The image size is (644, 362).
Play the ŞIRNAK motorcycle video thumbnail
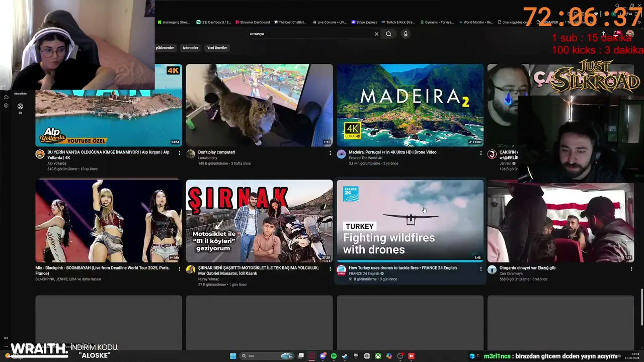coord(259,221)
